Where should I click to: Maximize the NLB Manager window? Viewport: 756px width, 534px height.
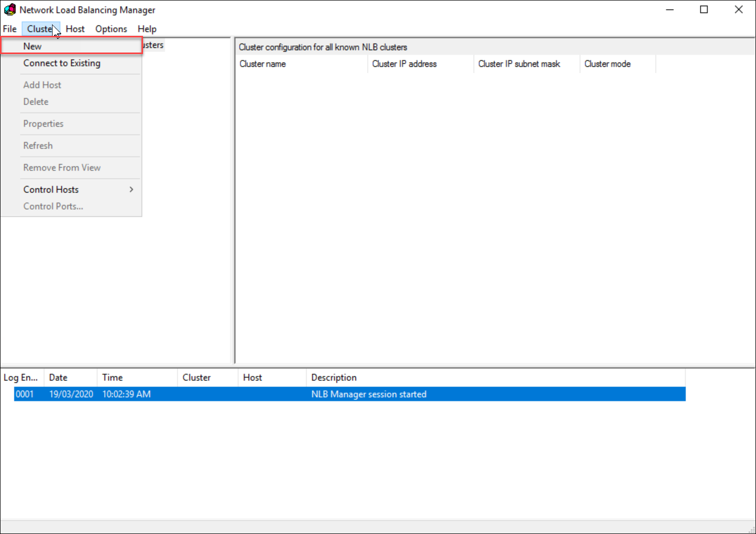click(x=704, y=10)
